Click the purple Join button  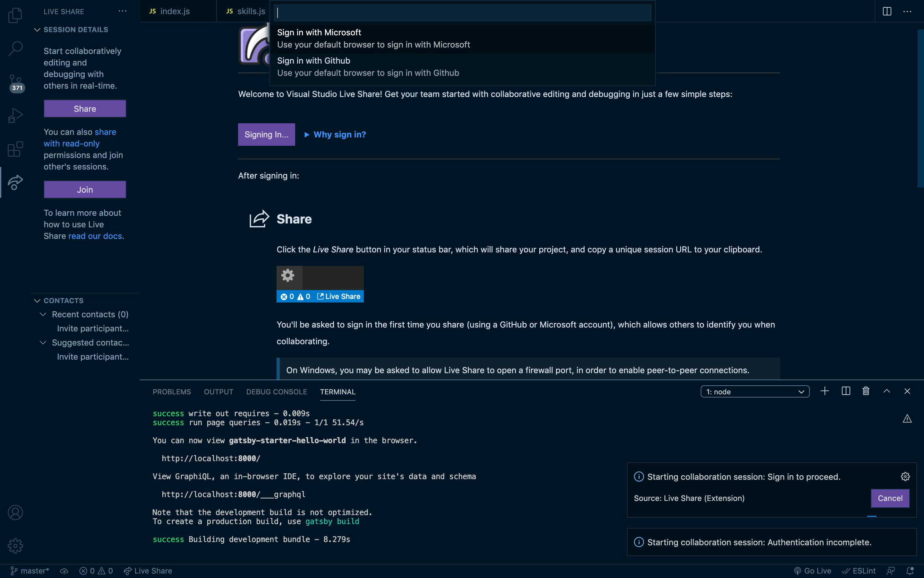(85, 189)
